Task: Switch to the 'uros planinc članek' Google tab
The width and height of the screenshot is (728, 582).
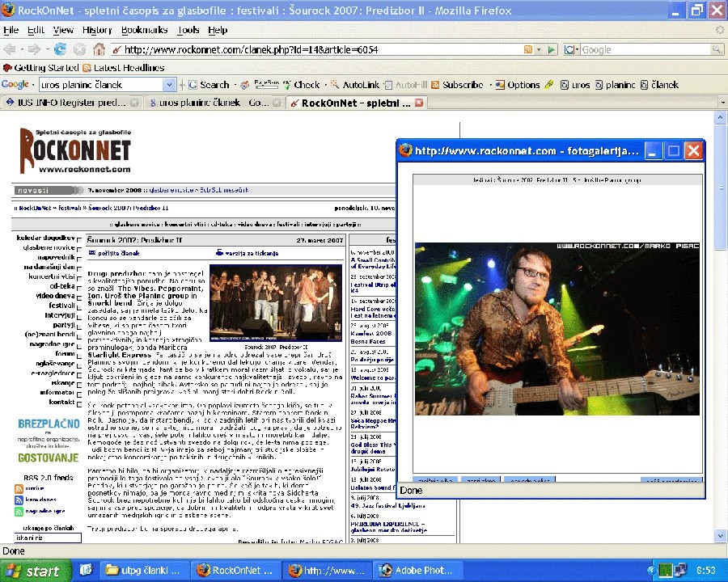Action: (215, 103)
